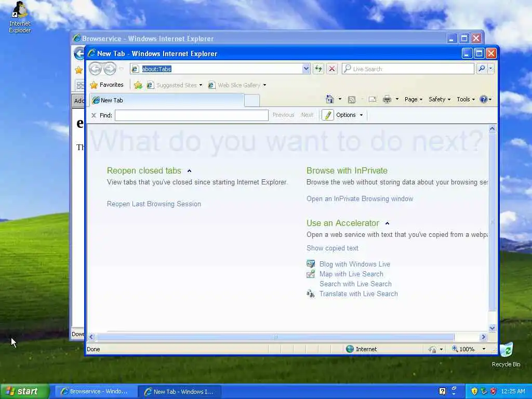The height and width of the screenshot is (399, 532).
Task: Open a blank new tab button
Action: click(252, 101)
